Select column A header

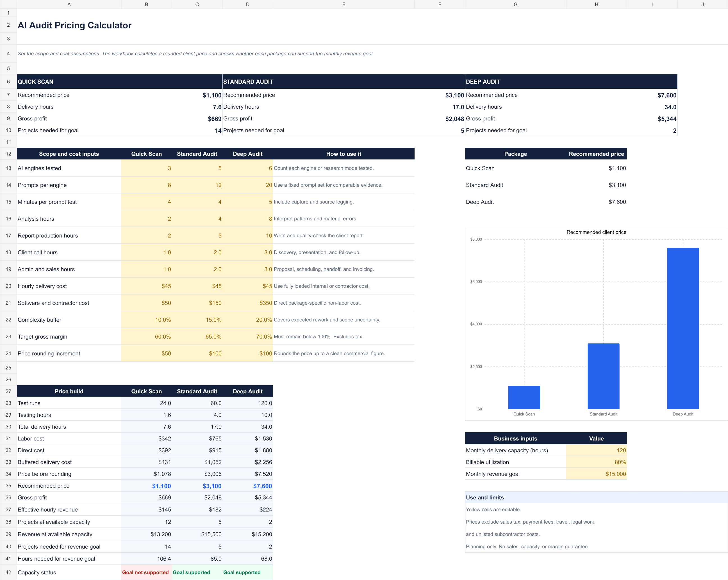coord(69,4)
